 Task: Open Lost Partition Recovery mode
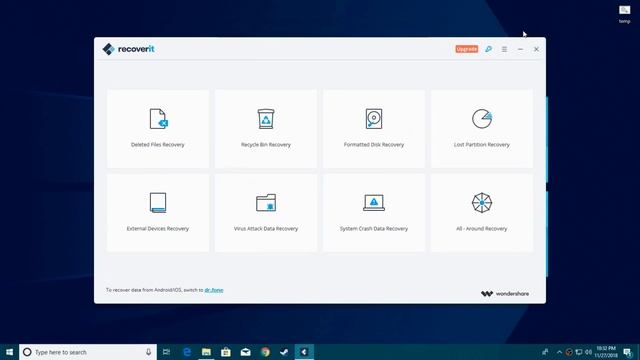[482, 129]
